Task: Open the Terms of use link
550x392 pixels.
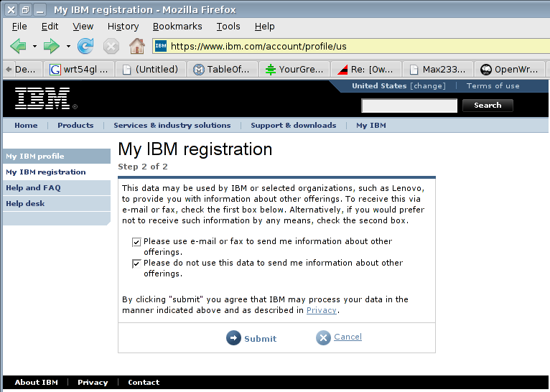Action: 493,86
